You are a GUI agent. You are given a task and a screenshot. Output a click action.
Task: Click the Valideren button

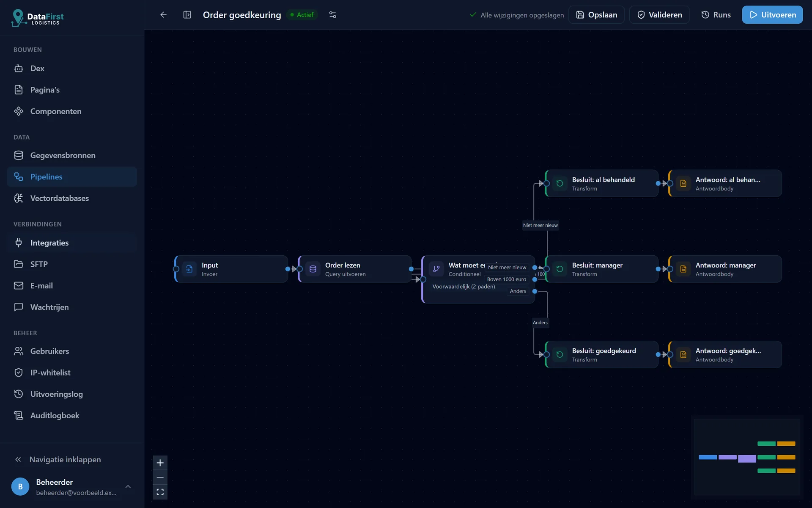659,15
